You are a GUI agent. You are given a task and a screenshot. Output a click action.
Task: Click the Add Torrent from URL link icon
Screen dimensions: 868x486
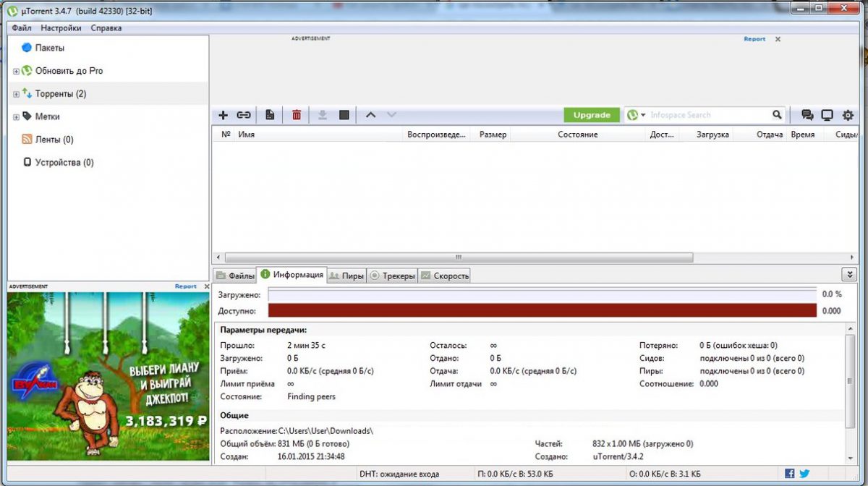tap(244, 115)
